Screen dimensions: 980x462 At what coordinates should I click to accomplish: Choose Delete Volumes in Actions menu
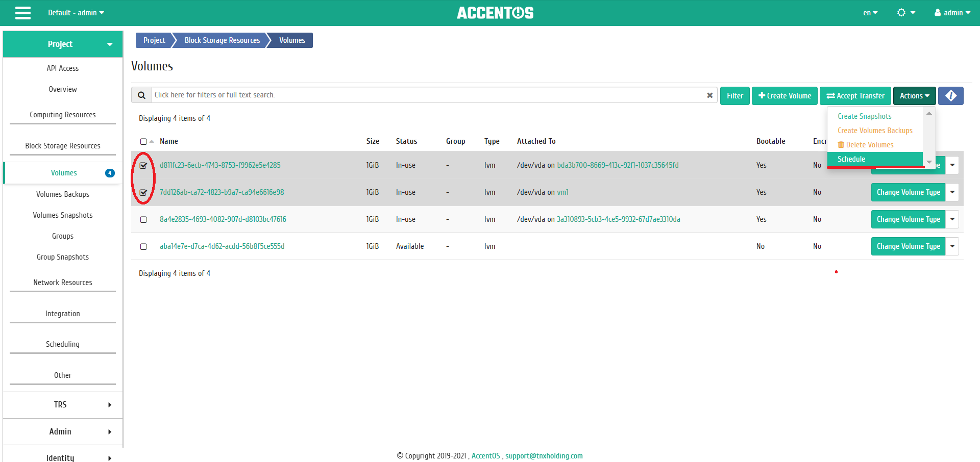[x=866, y=145]
